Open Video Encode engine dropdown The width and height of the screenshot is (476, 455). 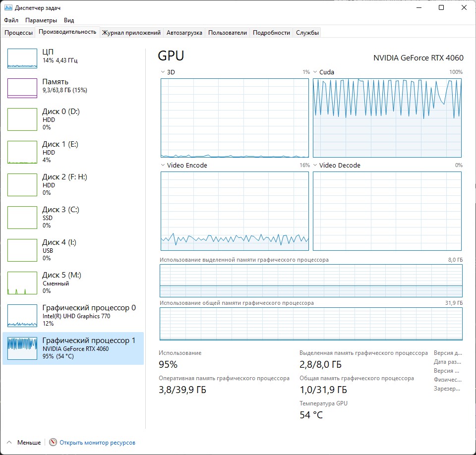163,165
